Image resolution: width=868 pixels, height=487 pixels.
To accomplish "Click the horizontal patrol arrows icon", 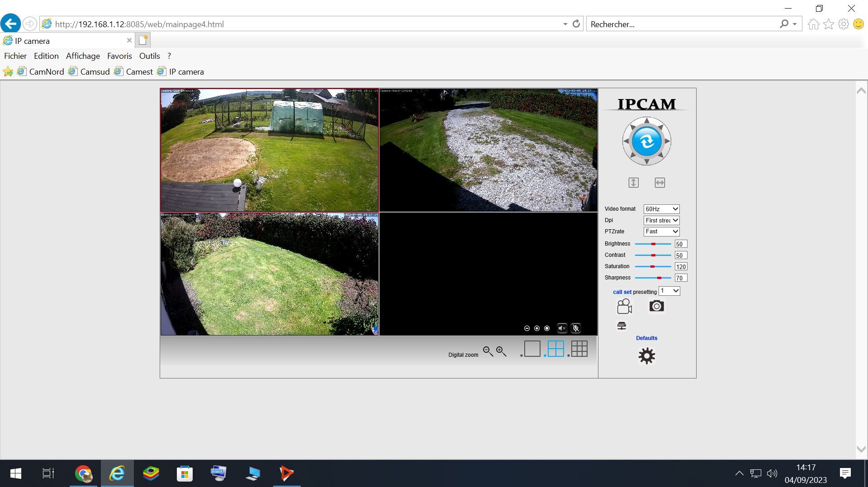I will 659,183.
